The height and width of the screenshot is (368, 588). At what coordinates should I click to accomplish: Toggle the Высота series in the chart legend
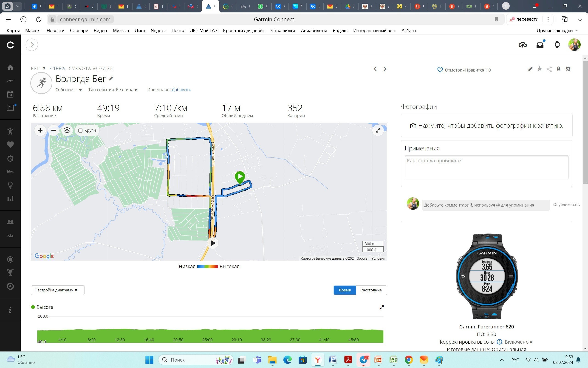(42, 307)
